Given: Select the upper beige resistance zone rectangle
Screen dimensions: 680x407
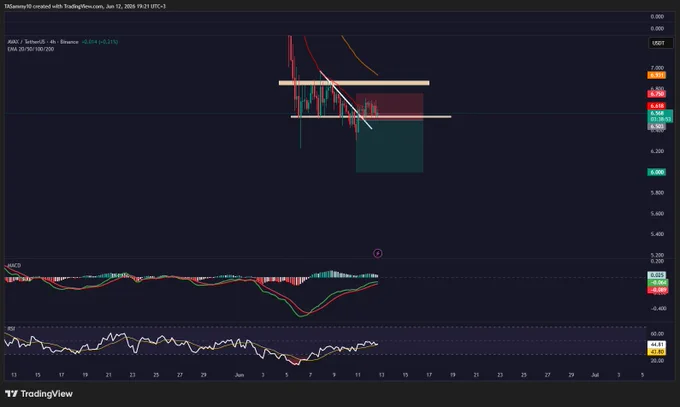Looking at the screenshot, I should [354, 83].
